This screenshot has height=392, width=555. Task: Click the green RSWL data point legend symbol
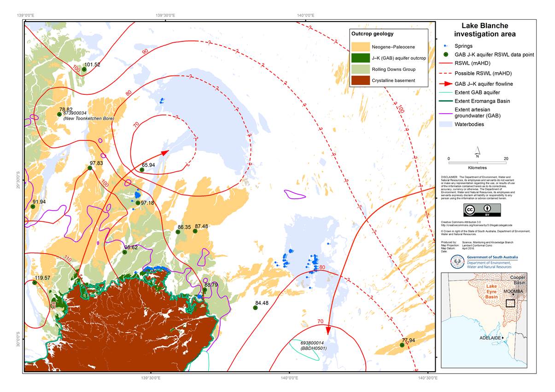pos(445,55)
